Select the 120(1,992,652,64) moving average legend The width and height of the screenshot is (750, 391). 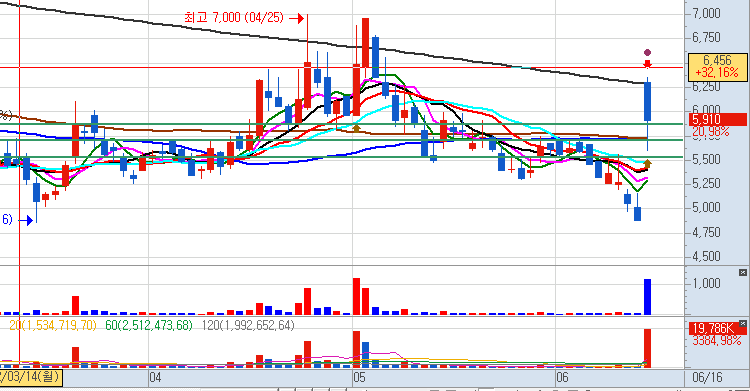tap(248, 325)
